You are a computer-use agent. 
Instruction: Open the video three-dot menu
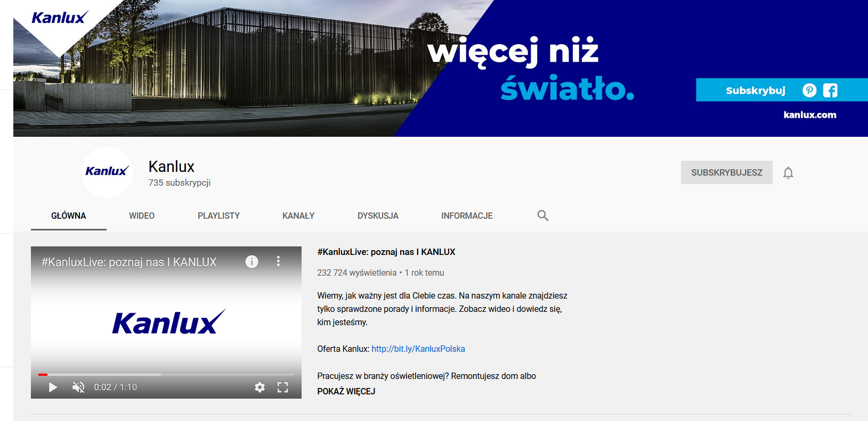point(278,261)
